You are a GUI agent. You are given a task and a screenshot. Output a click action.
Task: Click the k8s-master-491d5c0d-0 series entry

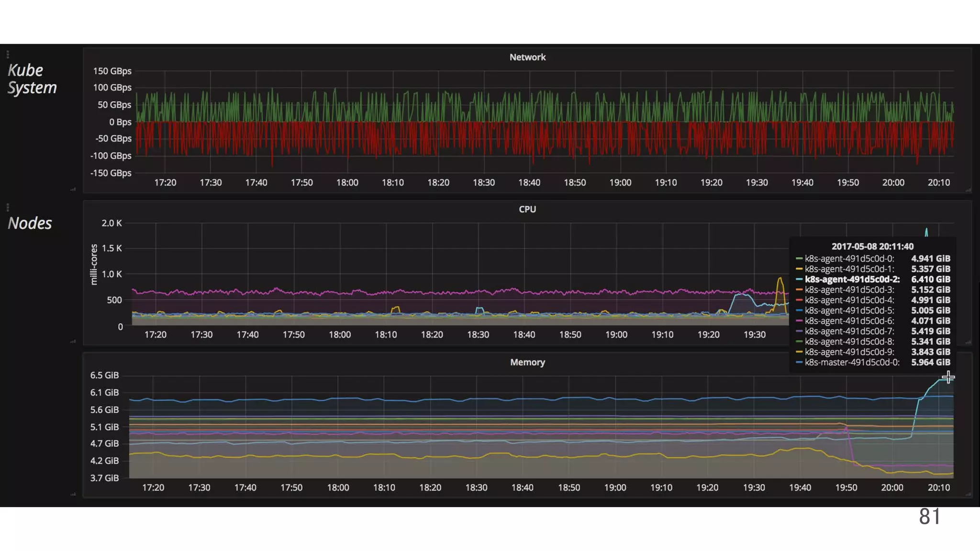[x=852, y=363]
